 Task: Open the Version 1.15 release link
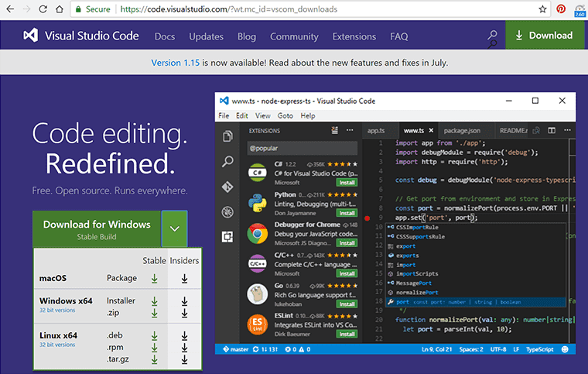point(177,63)
